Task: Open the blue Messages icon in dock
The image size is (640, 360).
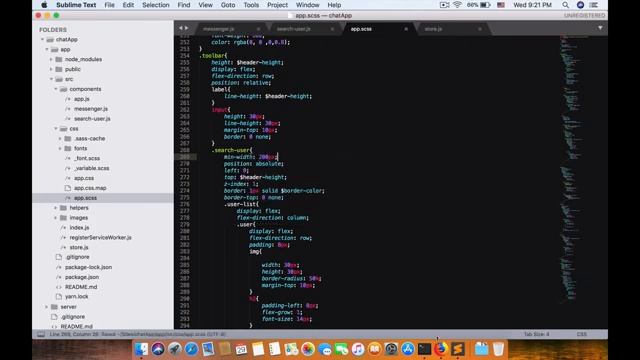Action: pos(324,349)
